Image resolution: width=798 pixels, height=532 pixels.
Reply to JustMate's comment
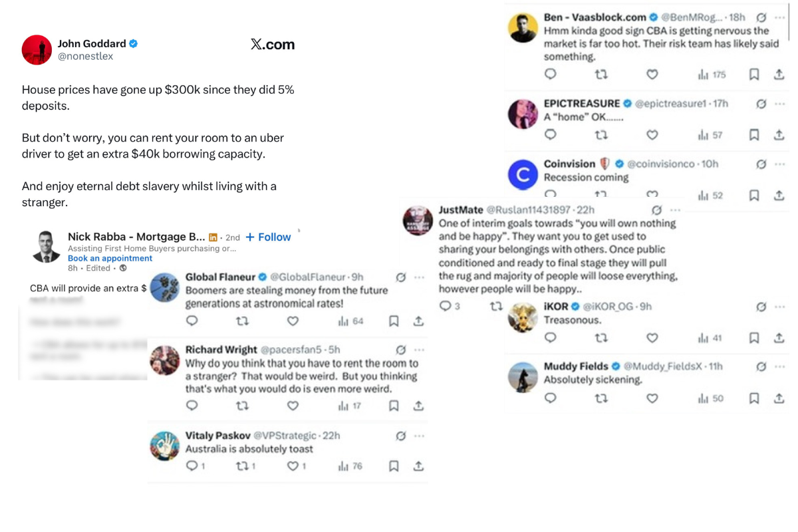[x=446, y=307]
